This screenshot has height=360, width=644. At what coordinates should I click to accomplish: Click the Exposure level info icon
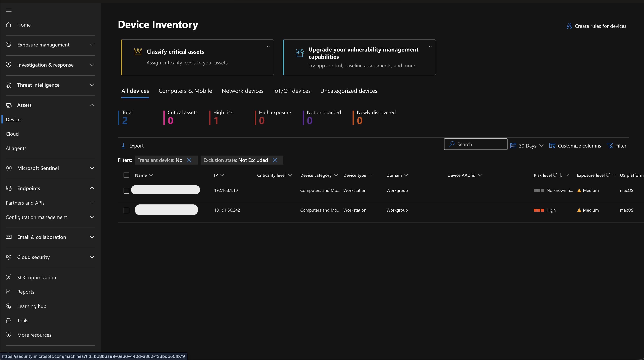coord(608,175)
